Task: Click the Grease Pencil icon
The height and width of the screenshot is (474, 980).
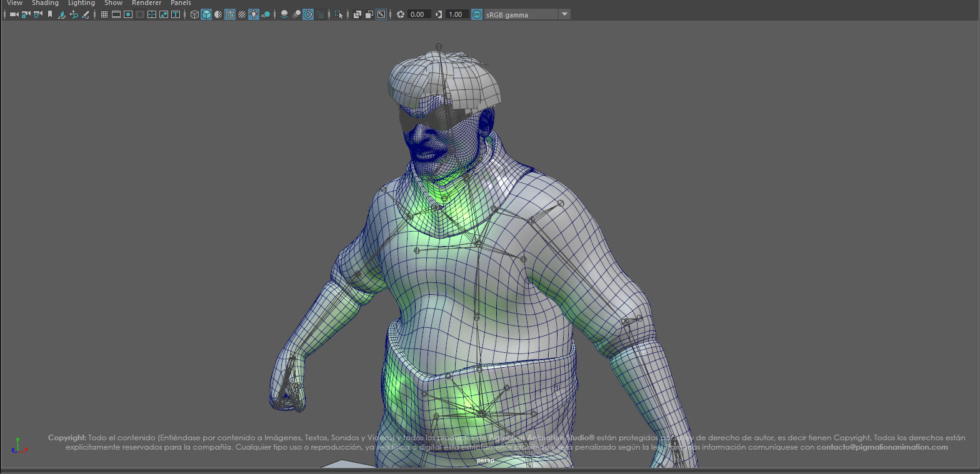Action: 86,14
